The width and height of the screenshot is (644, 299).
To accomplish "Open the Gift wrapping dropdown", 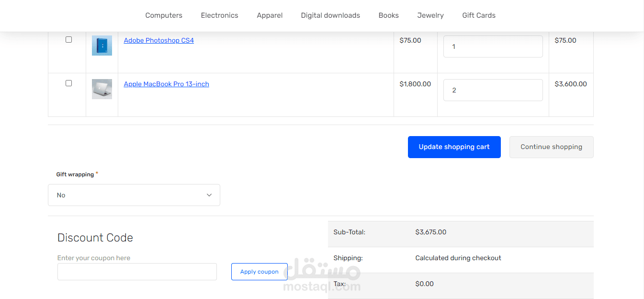I will [134, 195].
